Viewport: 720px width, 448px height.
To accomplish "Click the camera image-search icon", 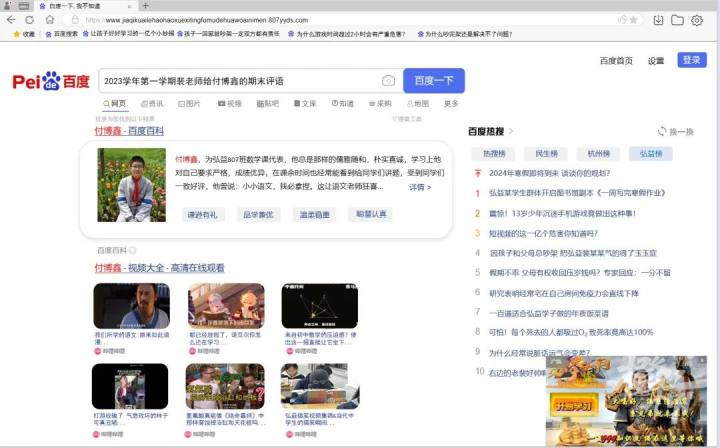I will coord(388,81).
